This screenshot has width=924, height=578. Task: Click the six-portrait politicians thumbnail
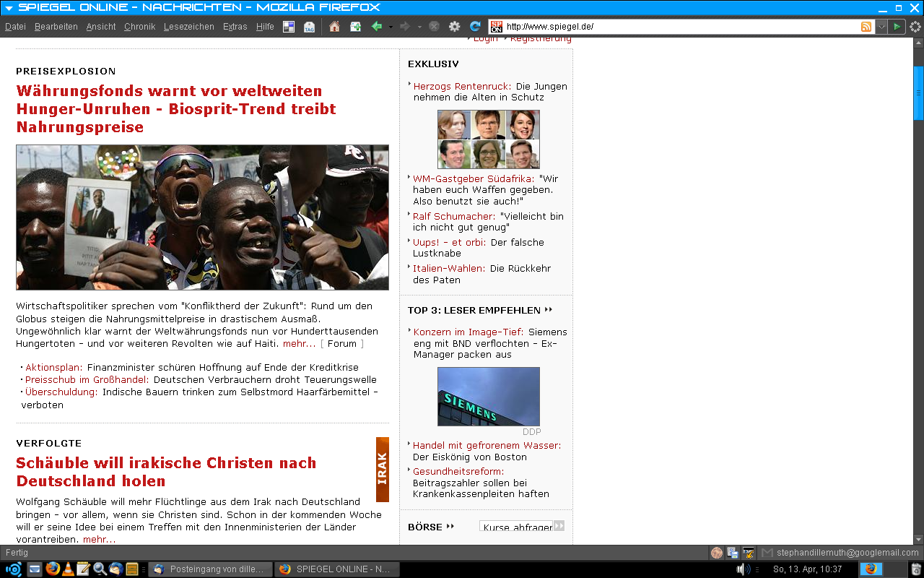tap(489, 139)
